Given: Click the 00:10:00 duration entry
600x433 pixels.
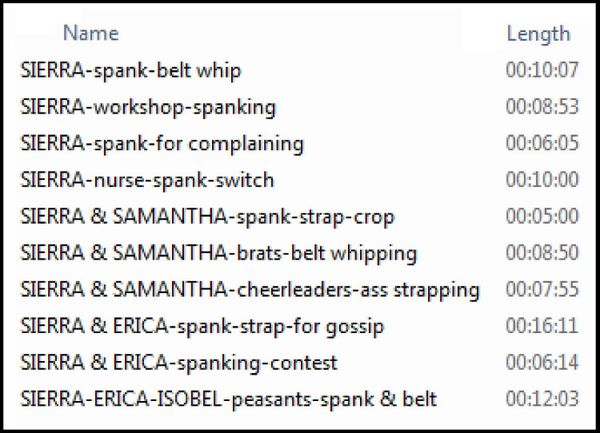Looking at the screenshot, I should tap(542, 180).
